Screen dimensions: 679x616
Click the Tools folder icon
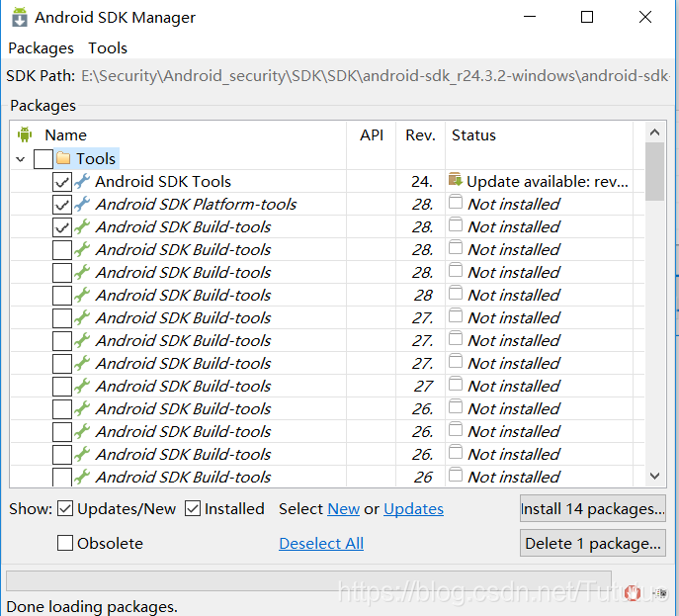click(x=63, y=158)
